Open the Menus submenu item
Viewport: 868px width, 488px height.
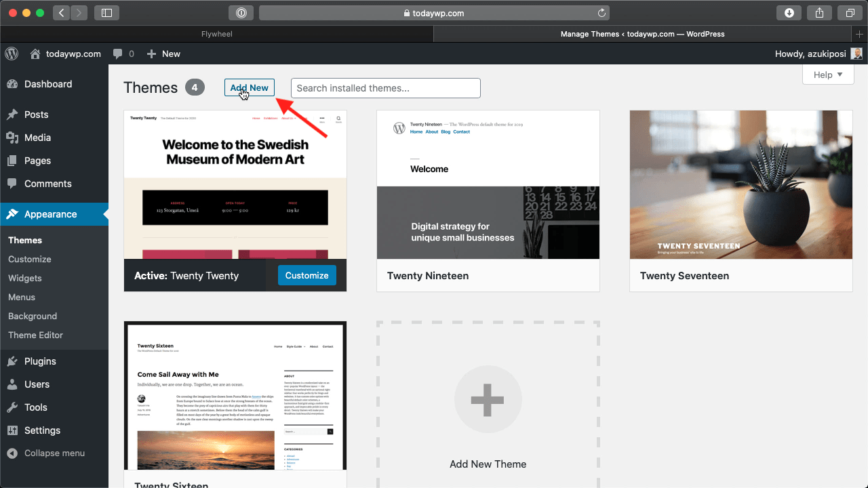coord(22,297)
